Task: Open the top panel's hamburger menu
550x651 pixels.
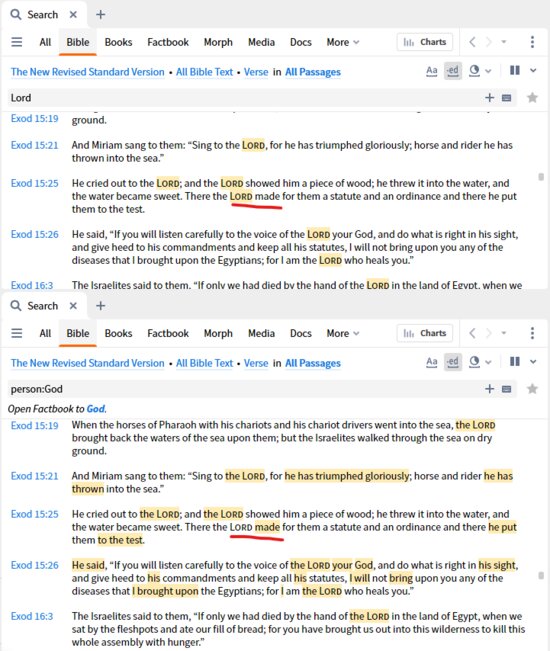Action: point(17,42)
